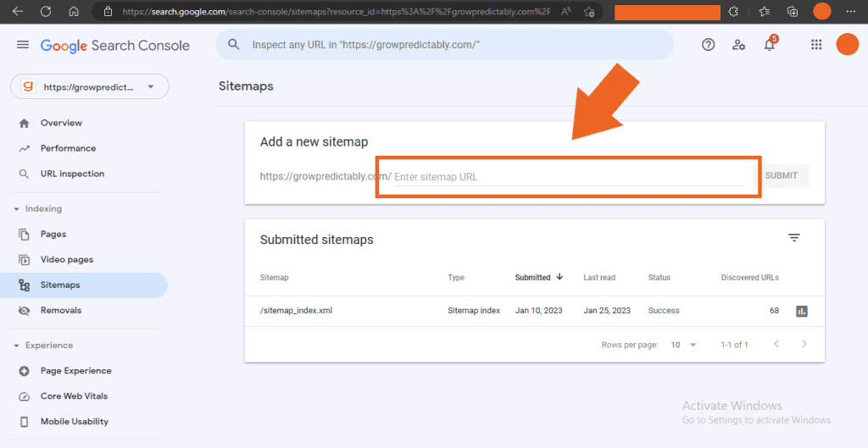Click the Video pages icon
Screen dimensions: 868x448
pyautogui.click(x=24, y=260)
